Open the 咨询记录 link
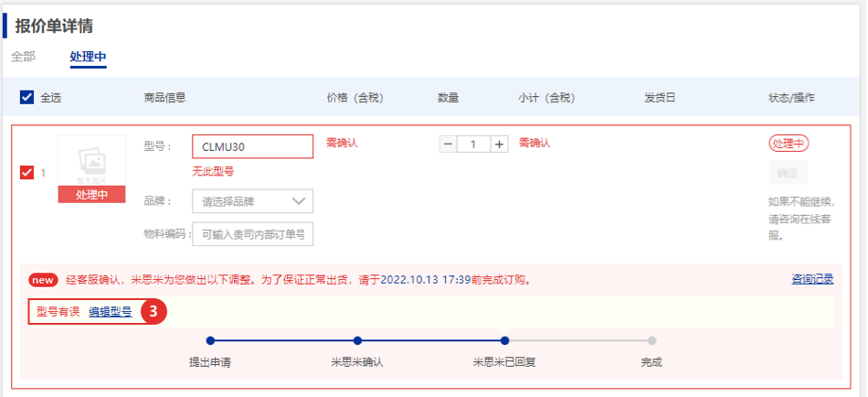 [x=812, y=279]
